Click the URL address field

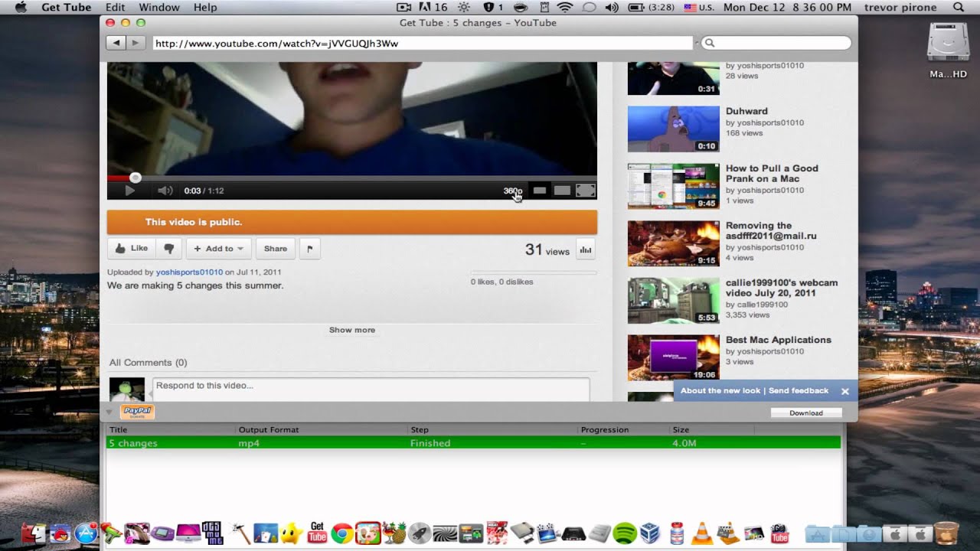coord(423,44)
